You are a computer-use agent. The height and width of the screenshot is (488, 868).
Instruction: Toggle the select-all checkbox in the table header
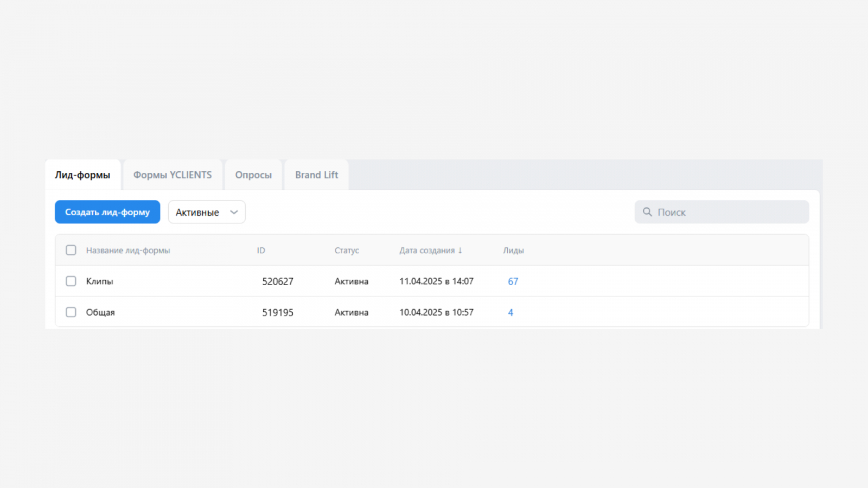(71, 251)
